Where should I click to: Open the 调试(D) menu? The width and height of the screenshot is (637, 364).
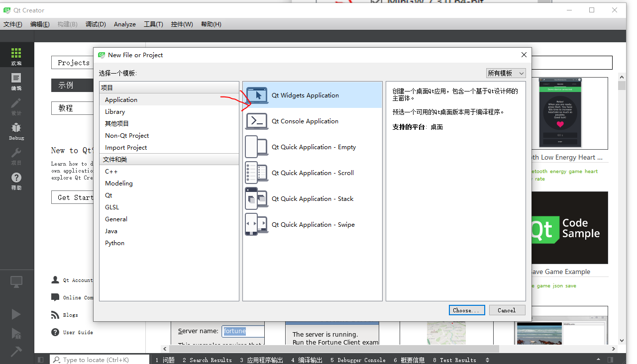click(96, 24)
